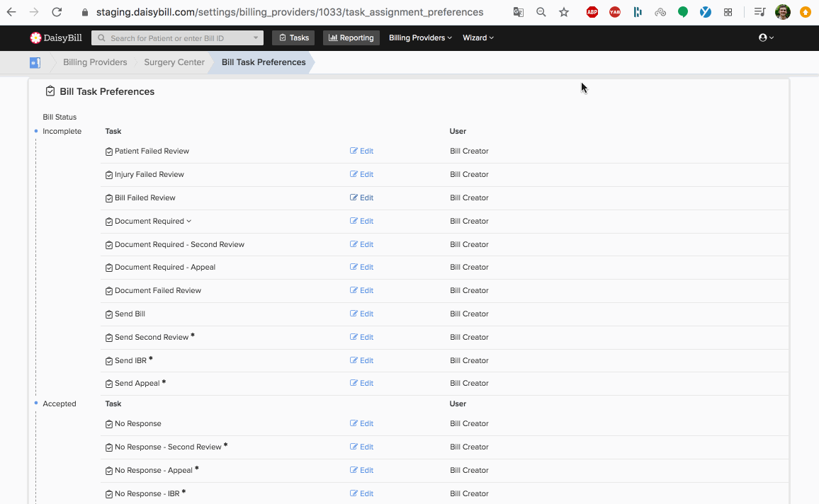Edit the Send IBR task
The image size is (819, 504).
pos(361,360)
